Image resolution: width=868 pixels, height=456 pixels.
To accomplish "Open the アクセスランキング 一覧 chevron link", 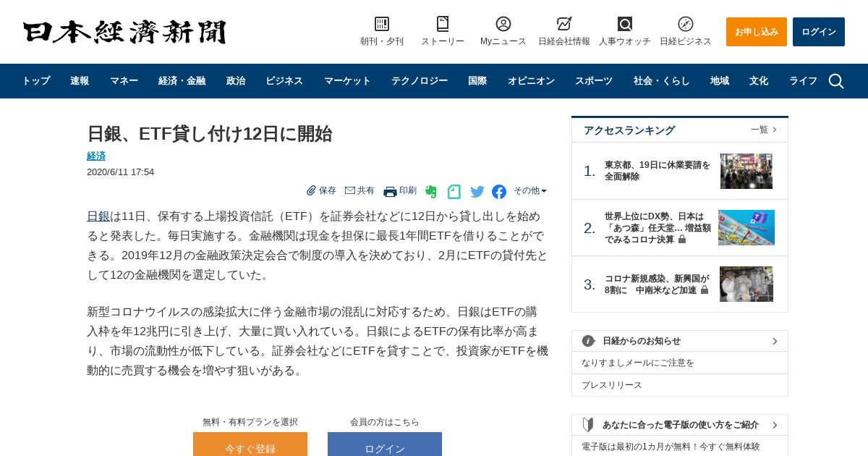I will pos(764,130).
